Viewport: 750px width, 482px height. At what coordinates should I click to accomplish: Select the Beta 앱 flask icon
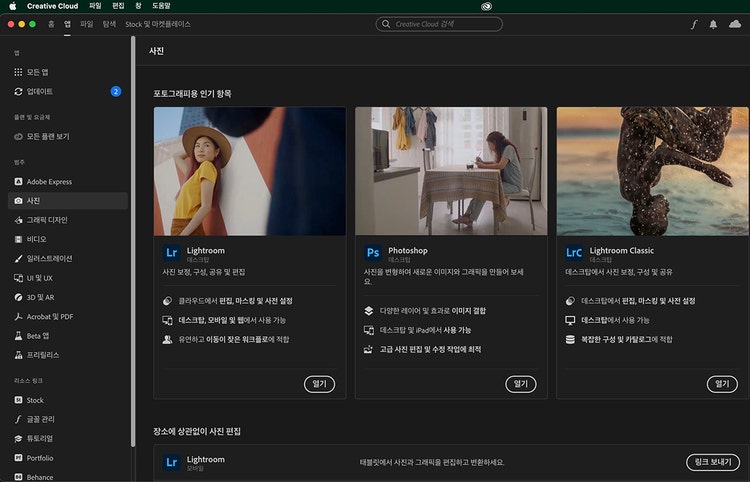coord(18,335)
